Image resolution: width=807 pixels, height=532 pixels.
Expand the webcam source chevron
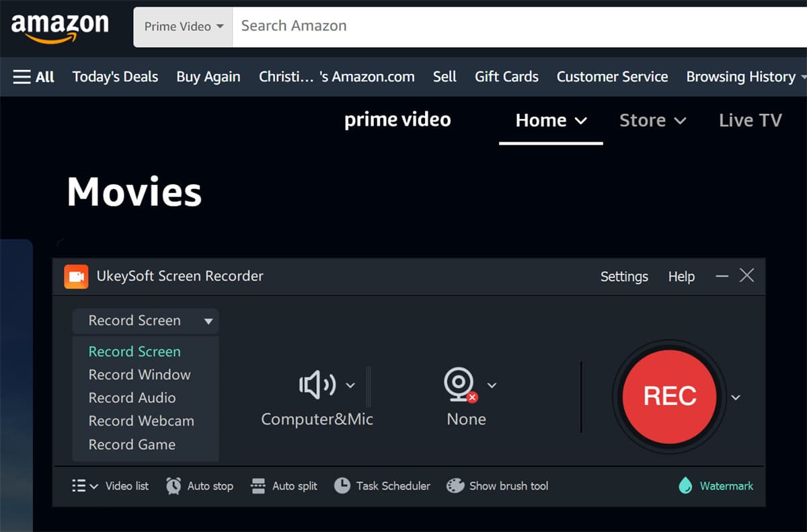(492, 385)
